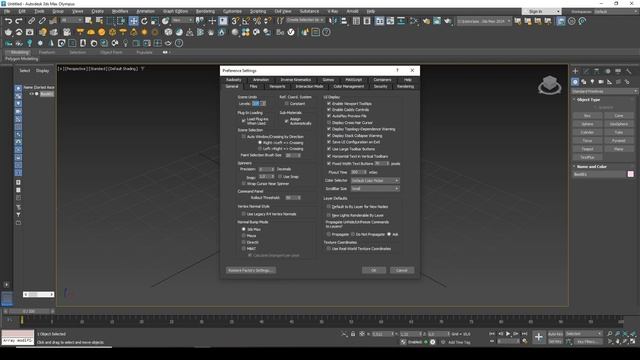Toggle Enable Viewport Tooltips checkbox
The width and height of the screenshot is (640, 360).
click(329, 104)
